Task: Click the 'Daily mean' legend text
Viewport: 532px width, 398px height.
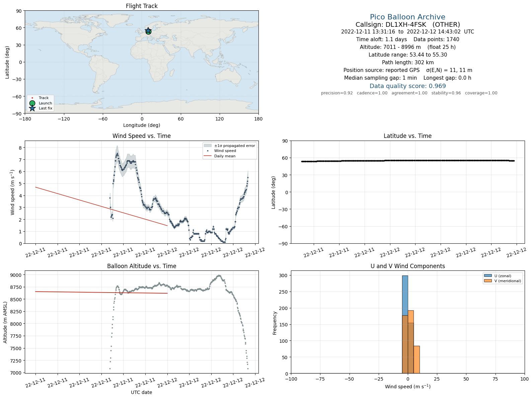Action: pos(225,156)
